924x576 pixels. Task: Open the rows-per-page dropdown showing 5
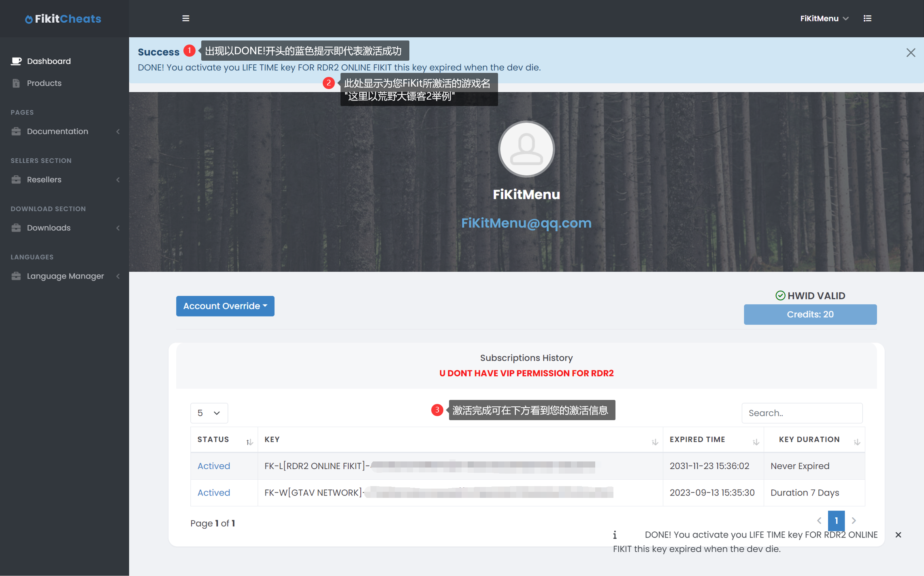pyautogui.click(x=209, y=413)
